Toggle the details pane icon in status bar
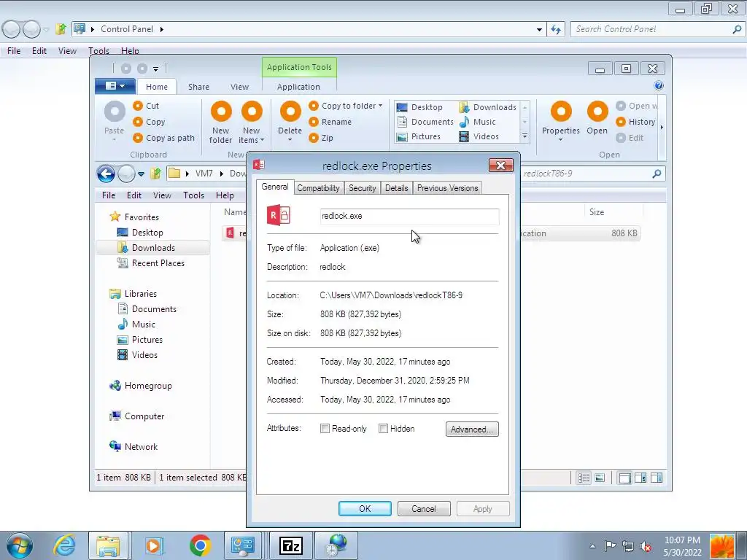 tap(640, 478)
